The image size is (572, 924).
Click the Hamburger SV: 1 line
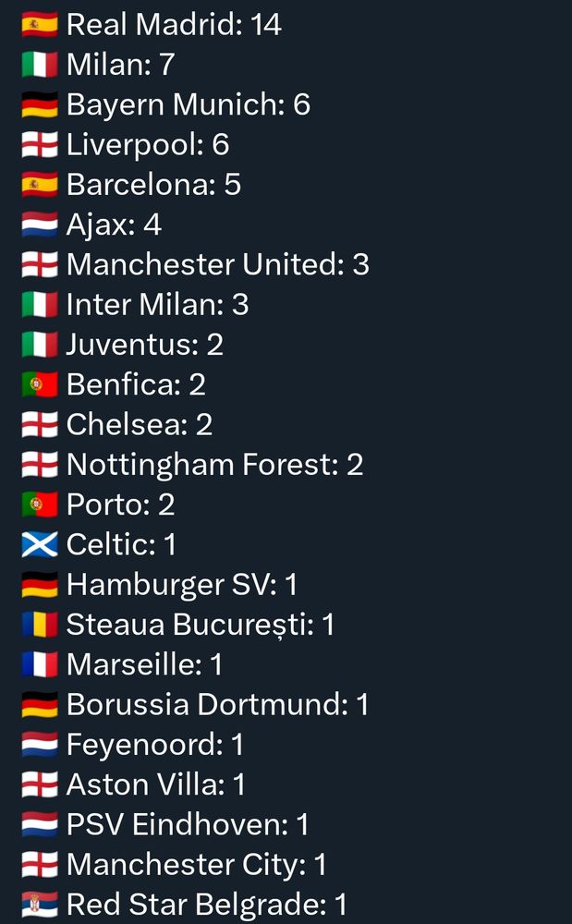coord(182,585)
